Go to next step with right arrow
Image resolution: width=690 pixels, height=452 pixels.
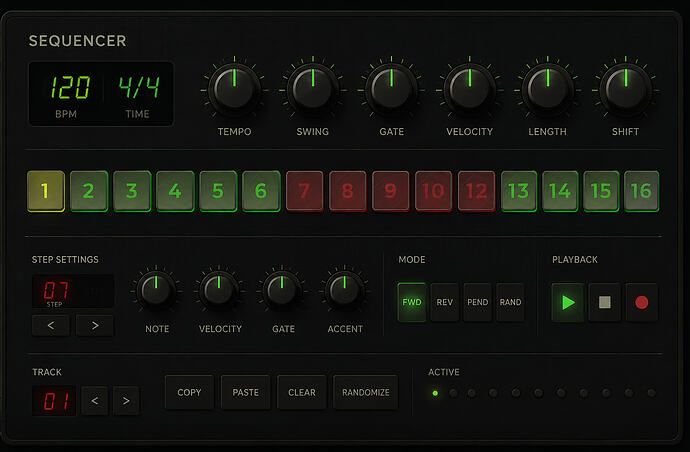pyautogui.click(x=95, y=326)
